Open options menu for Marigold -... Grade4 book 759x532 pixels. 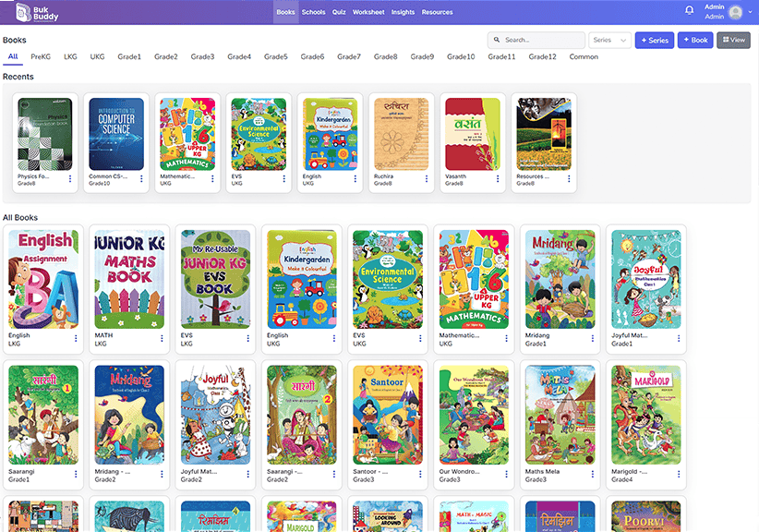click(x=679, y=475)
